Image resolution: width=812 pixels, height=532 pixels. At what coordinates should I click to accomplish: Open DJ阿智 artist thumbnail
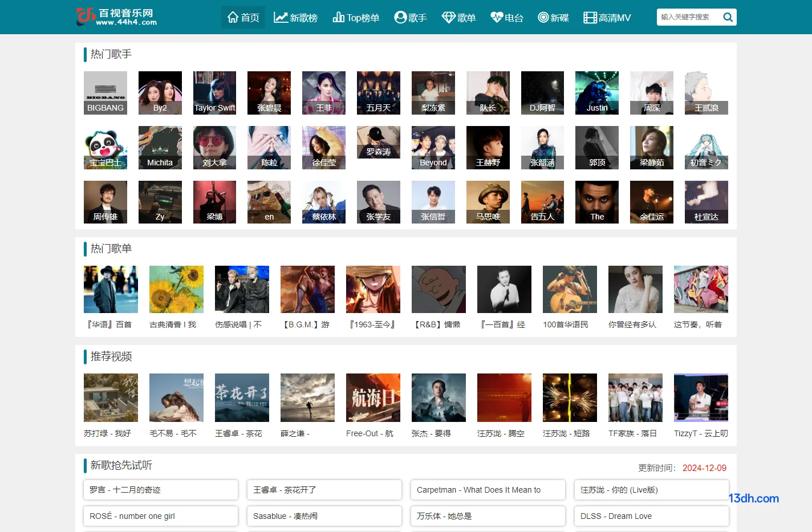pyautogui.click(x=542, y=93)
